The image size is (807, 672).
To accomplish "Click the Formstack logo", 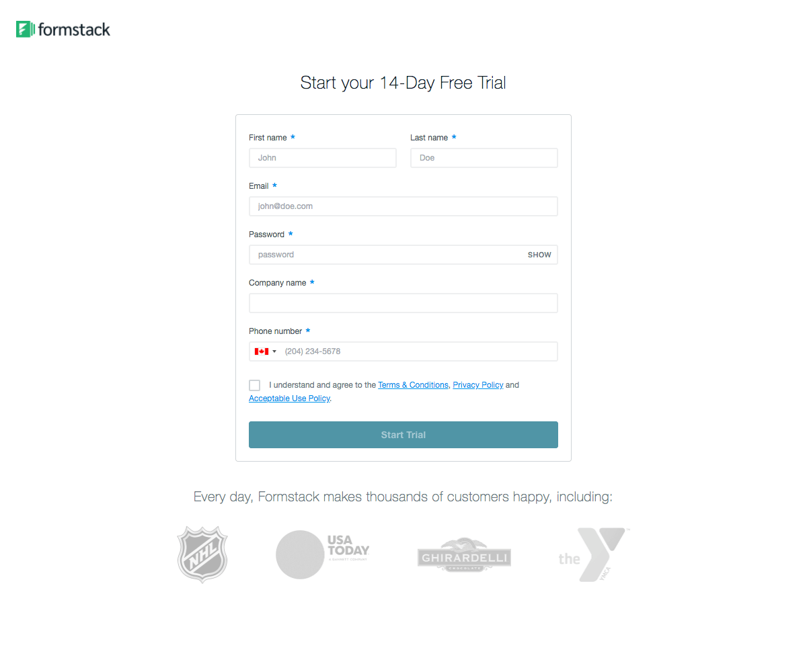I will pos(63,29).
